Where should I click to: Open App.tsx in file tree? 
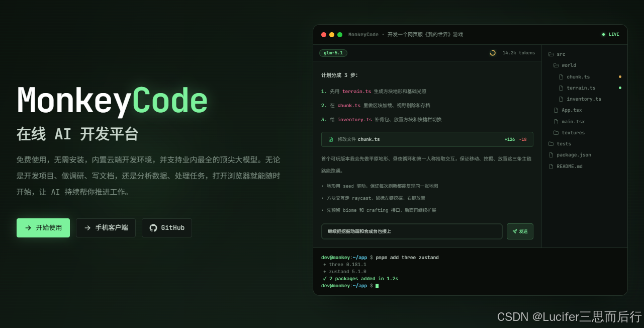pyautogui.click(x=572, y=110)
